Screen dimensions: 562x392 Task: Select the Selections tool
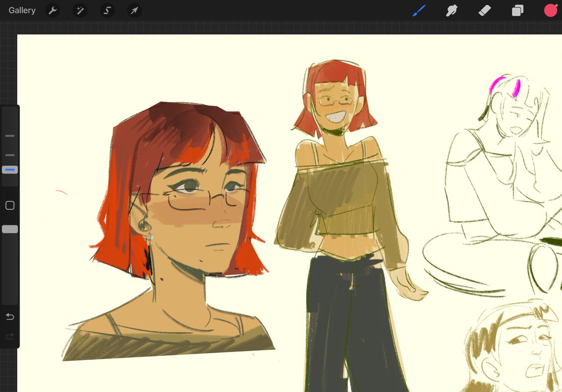(x=107, y=10)
